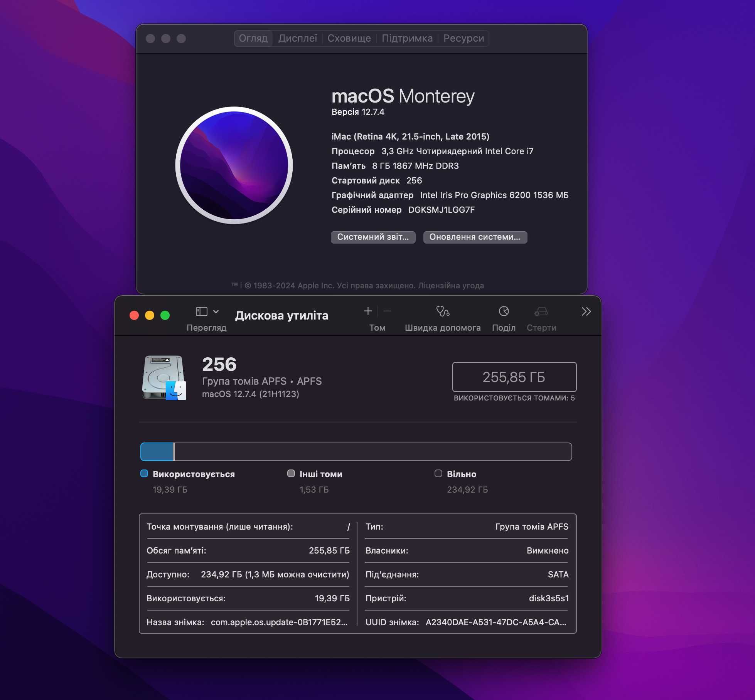Click the Версія 12.7.4 text

(358, 112)
